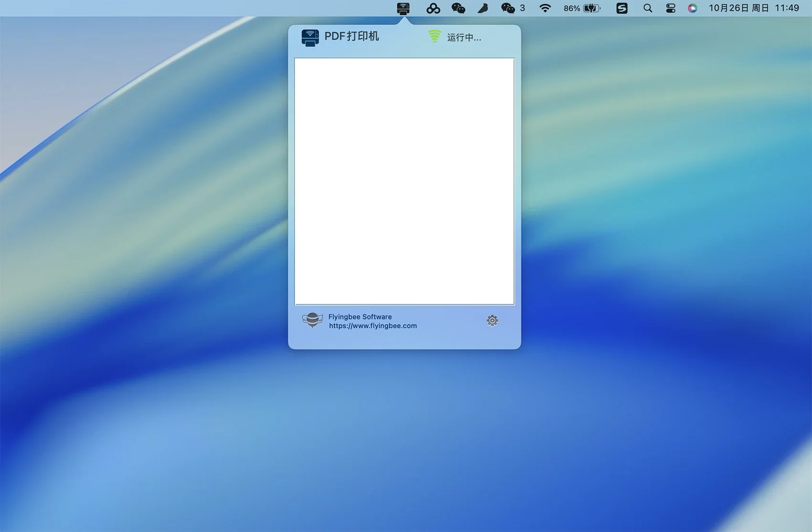Image resolution: width=812 pixels, height=532 pixels.
Task: Click the green Wi-Fi signal status icon
Action: pyautogui.click(x=435, y=36)
